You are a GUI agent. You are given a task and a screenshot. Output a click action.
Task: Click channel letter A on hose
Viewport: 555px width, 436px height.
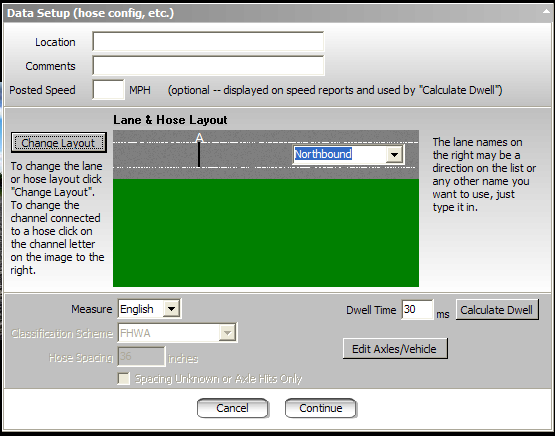(x=200, y=138)
